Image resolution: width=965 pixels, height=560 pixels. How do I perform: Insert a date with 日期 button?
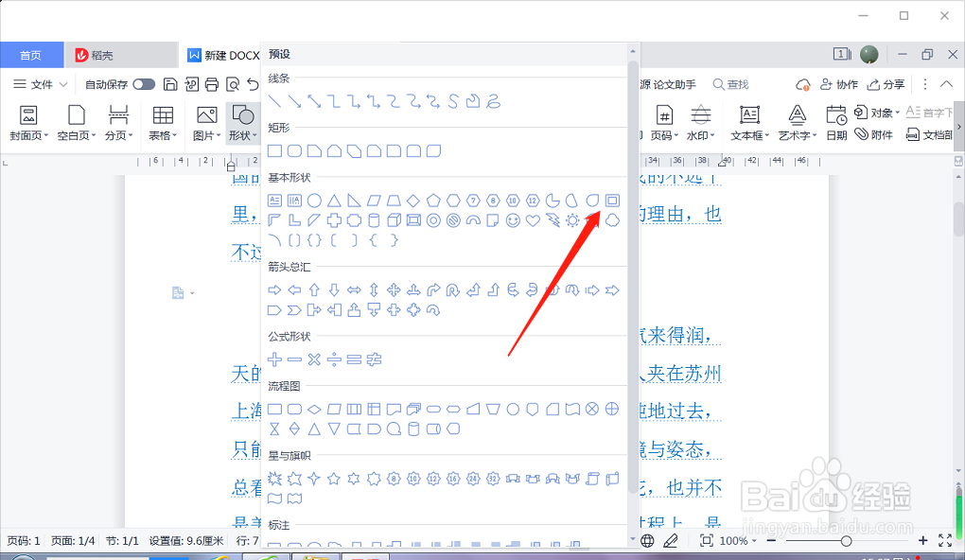[x=836, y=123]
